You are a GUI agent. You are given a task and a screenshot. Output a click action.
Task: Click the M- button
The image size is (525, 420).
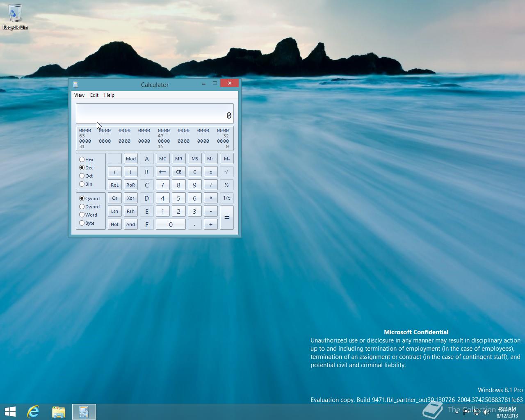point(226,159)
